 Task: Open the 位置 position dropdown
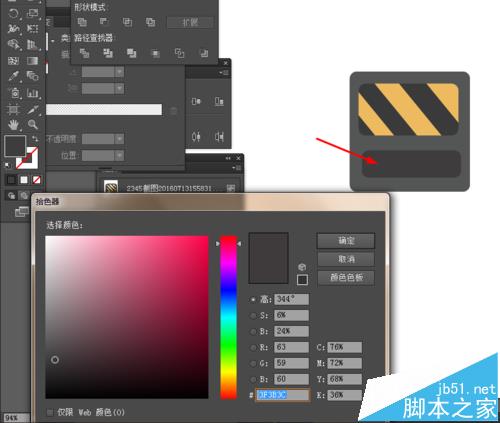[x=120, y=155]
